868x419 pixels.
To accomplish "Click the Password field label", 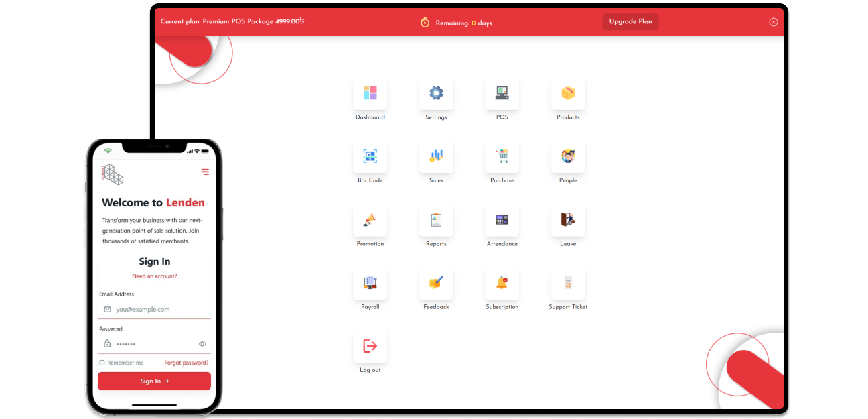I will [x=111, y=329].
